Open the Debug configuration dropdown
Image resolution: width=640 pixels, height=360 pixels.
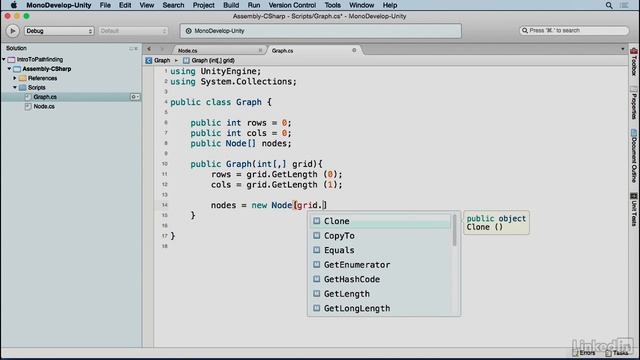(x=59, y=31)
